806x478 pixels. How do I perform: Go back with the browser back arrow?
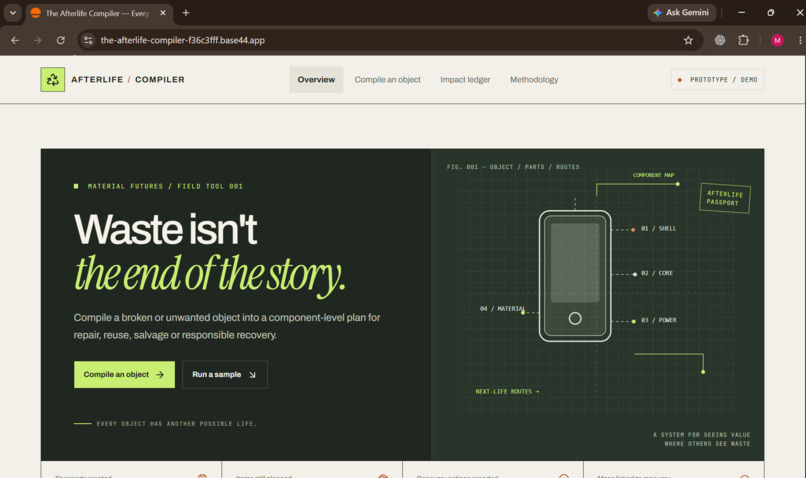(x=15, y=40)
